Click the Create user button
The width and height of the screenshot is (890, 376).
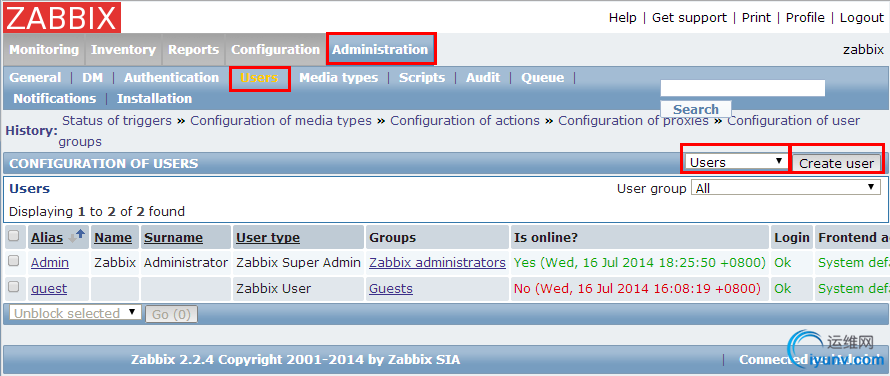[836, 163]
